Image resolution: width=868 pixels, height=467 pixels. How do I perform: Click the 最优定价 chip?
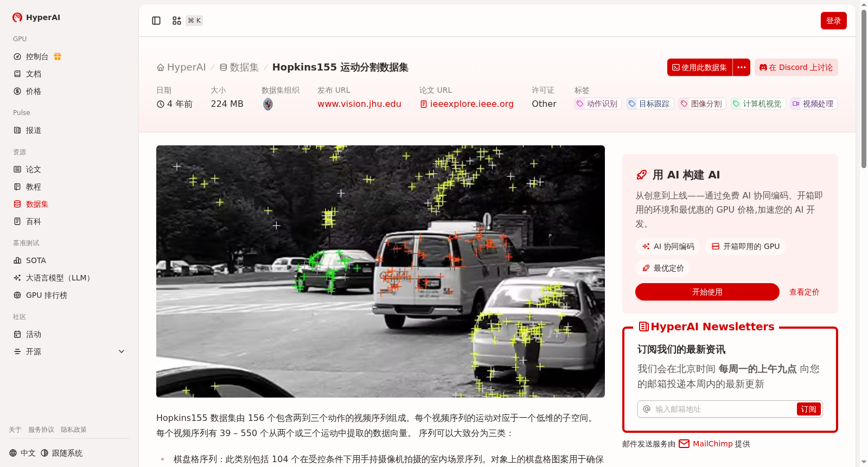[663, 268]
